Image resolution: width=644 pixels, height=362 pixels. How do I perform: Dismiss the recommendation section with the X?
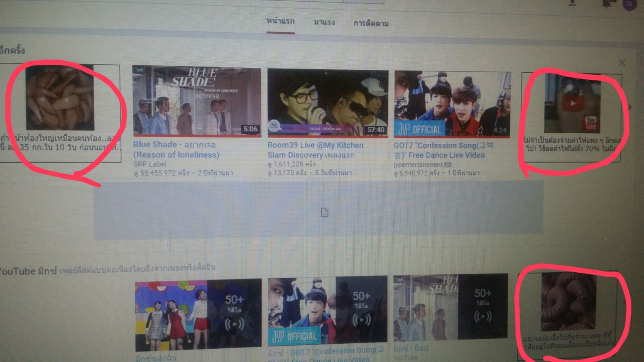coord(622,63)
